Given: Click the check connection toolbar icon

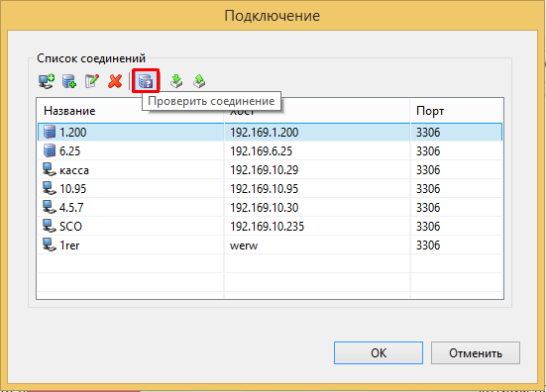Looking at the screenshot, I should coord(146,81).
